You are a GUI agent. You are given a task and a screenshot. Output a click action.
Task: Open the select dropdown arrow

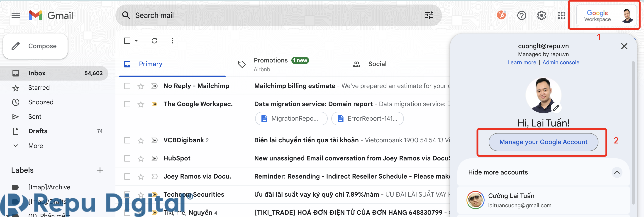pos(136,41)
